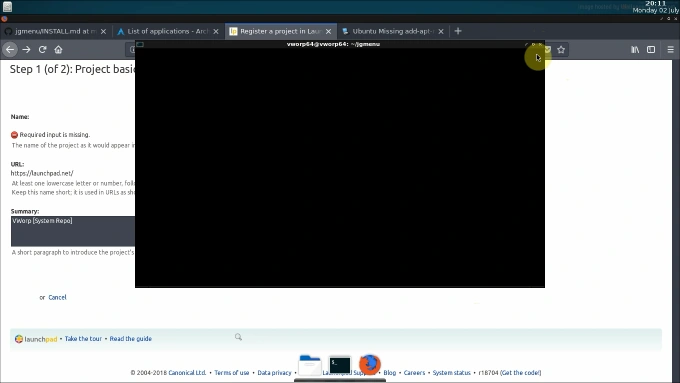Open the Firefox home page
The image size is (680, 383).
pyautogui.click(x=58, y=49)
